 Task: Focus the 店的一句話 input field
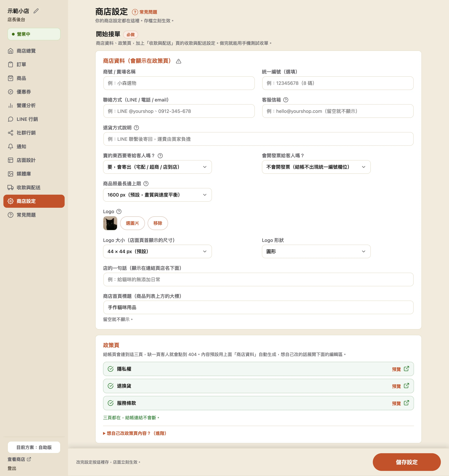258,279
